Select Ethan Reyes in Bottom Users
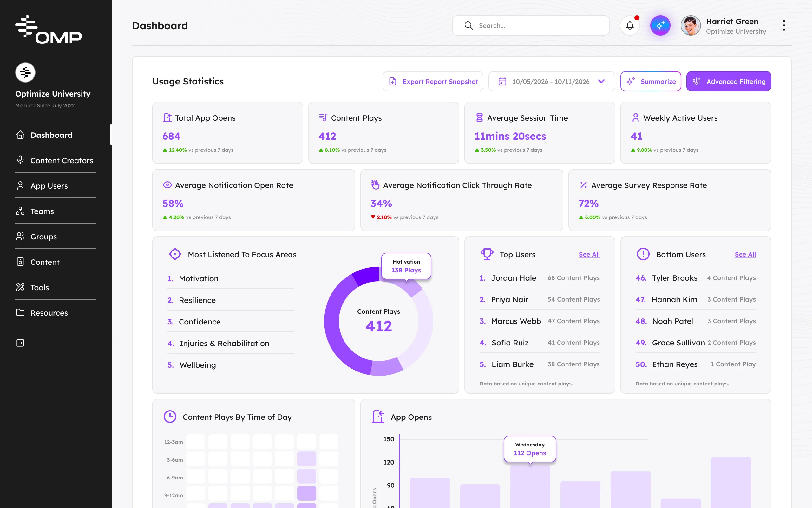 (x=696, y=364)
